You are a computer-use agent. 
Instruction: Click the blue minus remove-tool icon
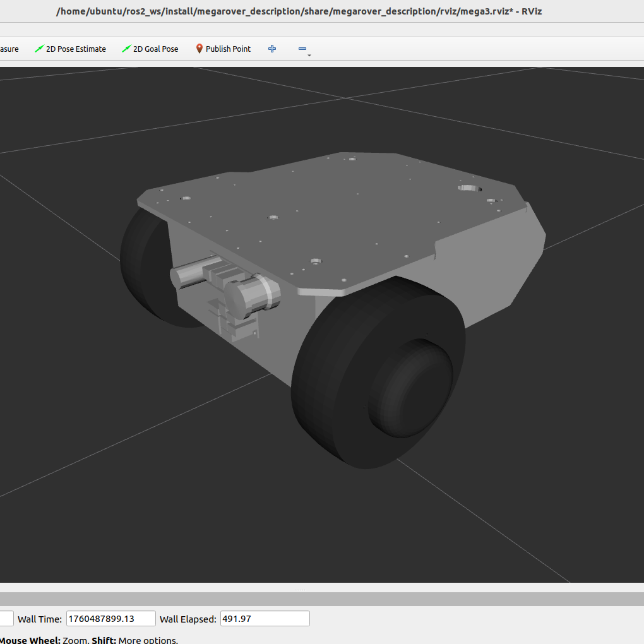(x=302, y=49)
